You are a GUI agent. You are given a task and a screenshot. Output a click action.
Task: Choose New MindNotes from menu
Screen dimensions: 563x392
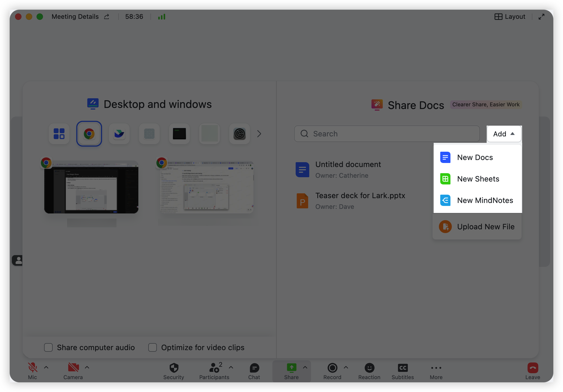click(485, 200)
